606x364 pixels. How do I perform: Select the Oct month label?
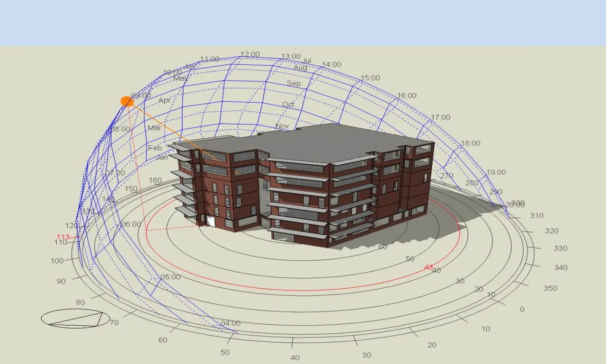tap(288, 104)
